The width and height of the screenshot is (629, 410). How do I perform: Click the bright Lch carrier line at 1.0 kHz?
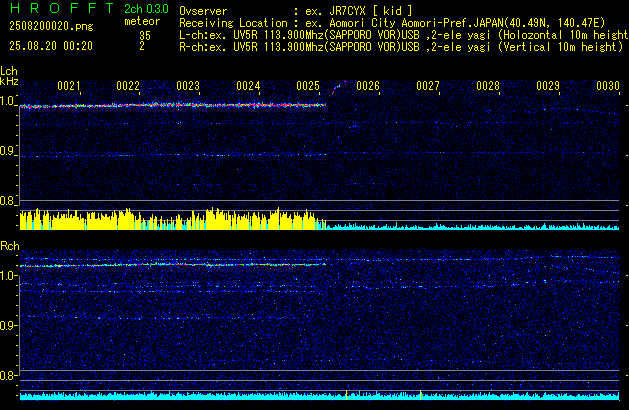pyautogui.click(x=173, y=106)
